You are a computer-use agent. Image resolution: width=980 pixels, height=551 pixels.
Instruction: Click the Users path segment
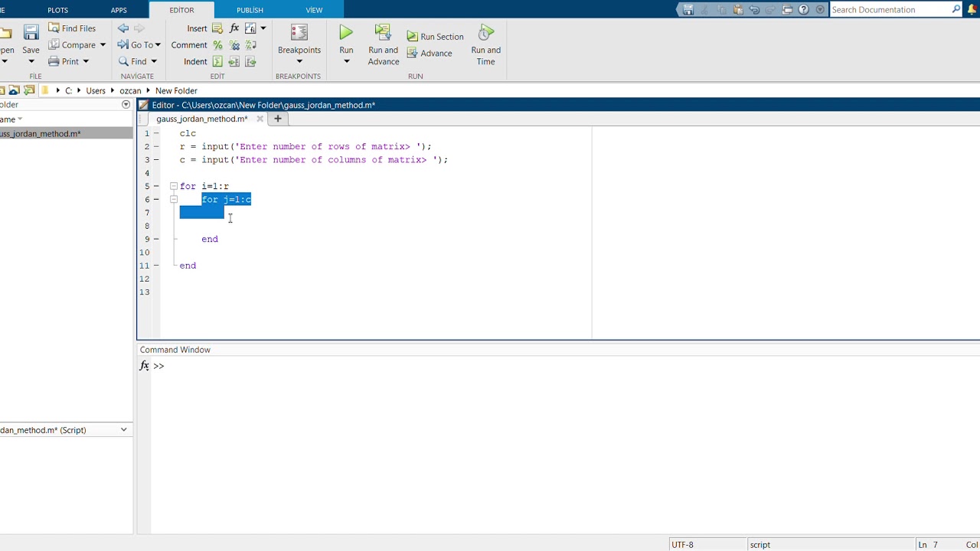pyautogui.click(x=96, y=90)
